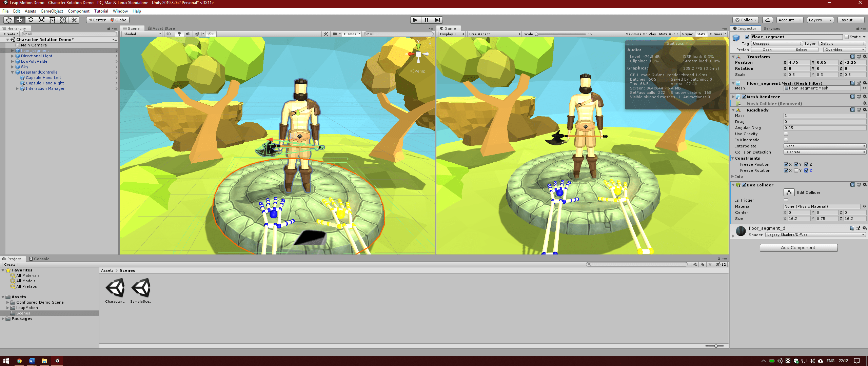Viewport: 868px width, 366px height.
Task: Click the scene orientation gizmo
Action: pyautogui.click(x=418, y=54)
